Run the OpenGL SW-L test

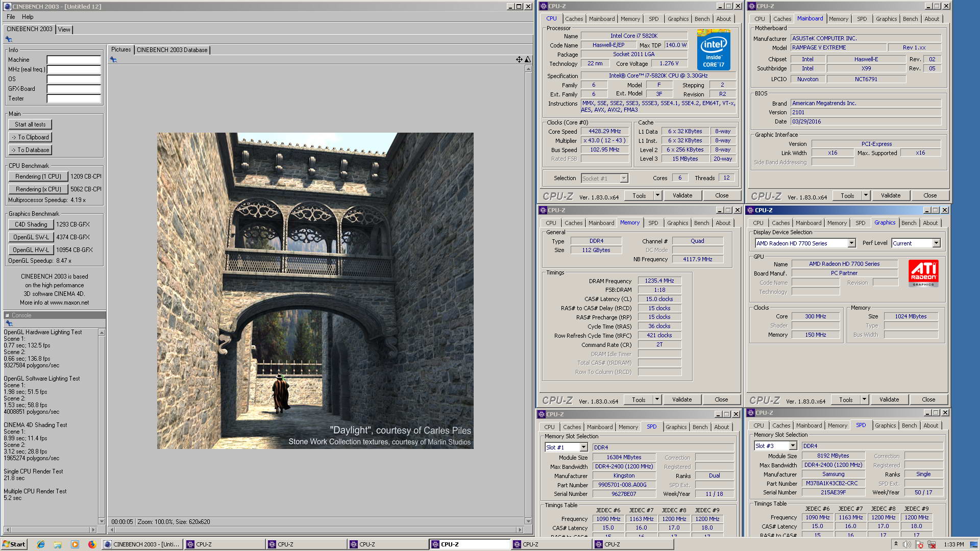tap(31, 237)
